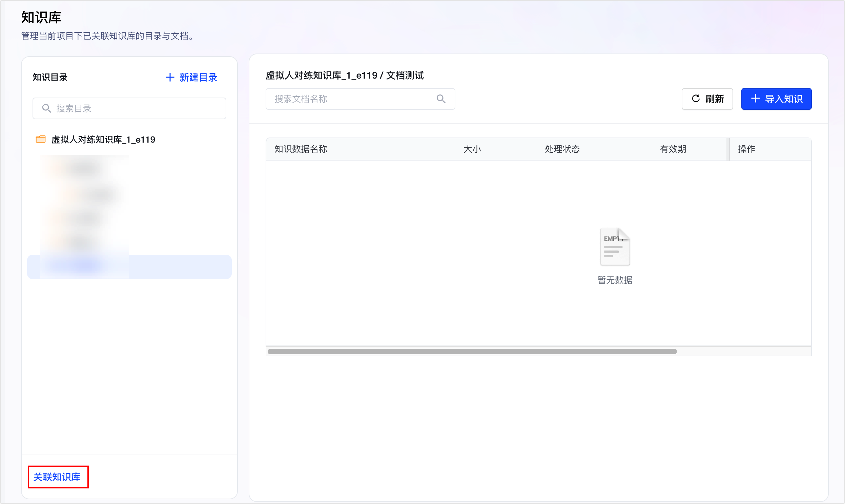Click the 新建目录 link
This screenshot has width=845, height=504.
[x=191, y=78]
